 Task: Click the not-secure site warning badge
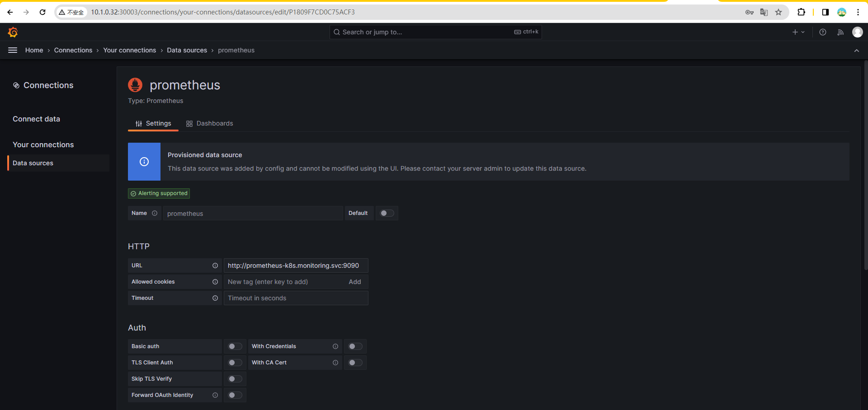point(71,12)
